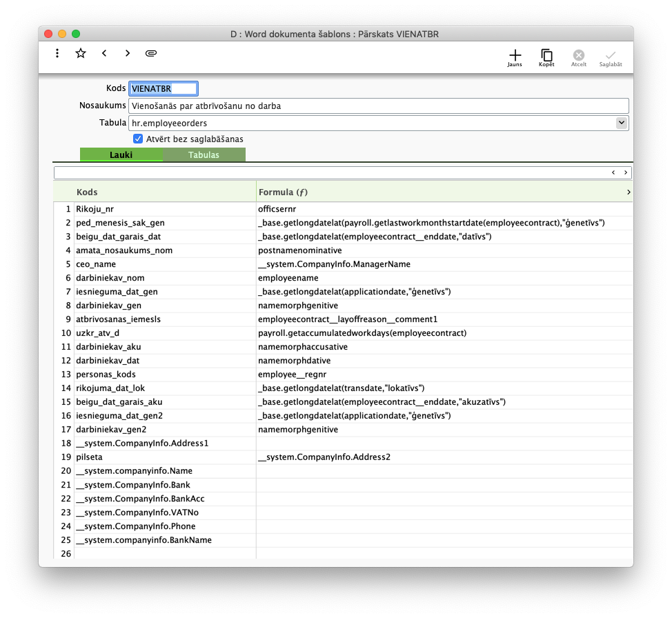Select darbiniekav_gen code cell
The width and height of the screenshot is (672, 618).
click(165, 306)
